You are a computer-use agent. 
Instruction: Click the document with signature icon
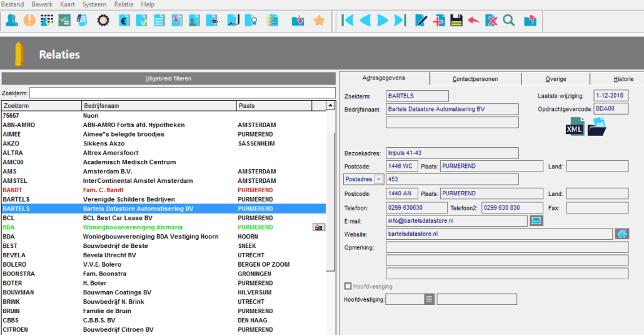click(x=233, y=20)
